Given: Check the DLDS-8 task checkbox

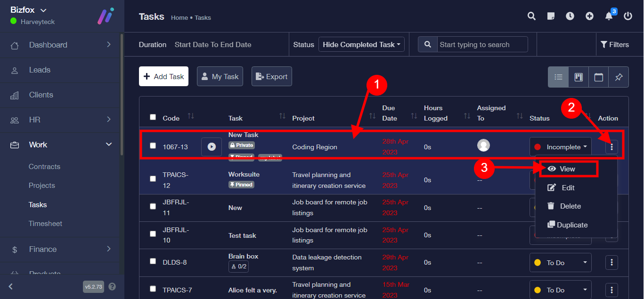Looking at the screenshot, I should click(x=153, y=261).
